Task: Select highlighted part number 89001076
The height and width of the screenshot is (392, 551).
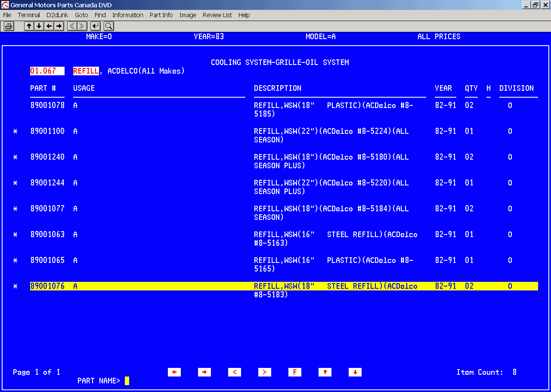Action: tap(47, 286)
